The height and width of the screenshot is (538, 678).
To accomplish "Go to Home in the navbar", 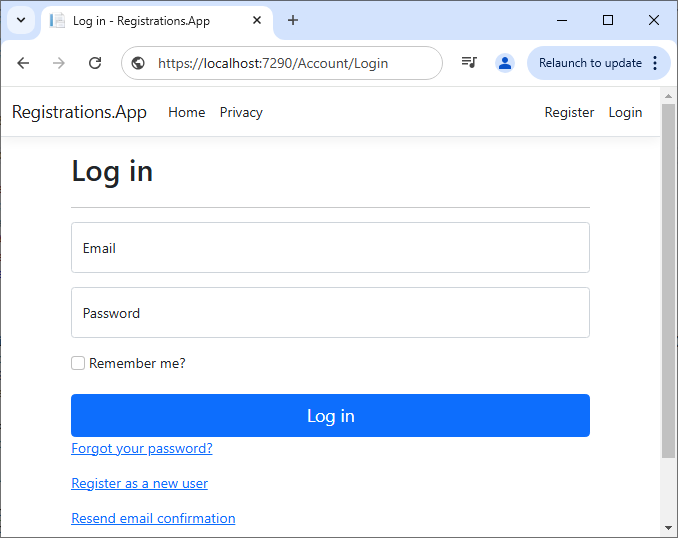I will click(x=187, y=112).
